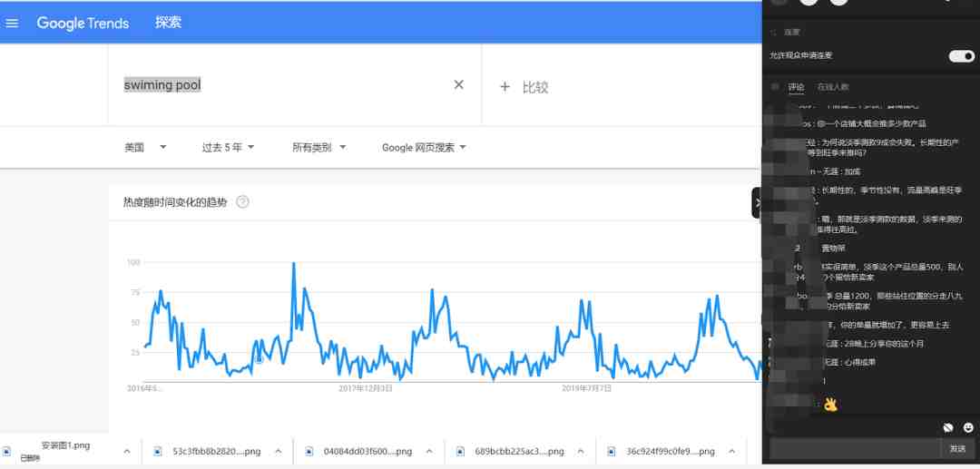Expand options for 53c3fbb8b2820....png download
The height and width of the screenshot is (469, 980).
[279, 451]
